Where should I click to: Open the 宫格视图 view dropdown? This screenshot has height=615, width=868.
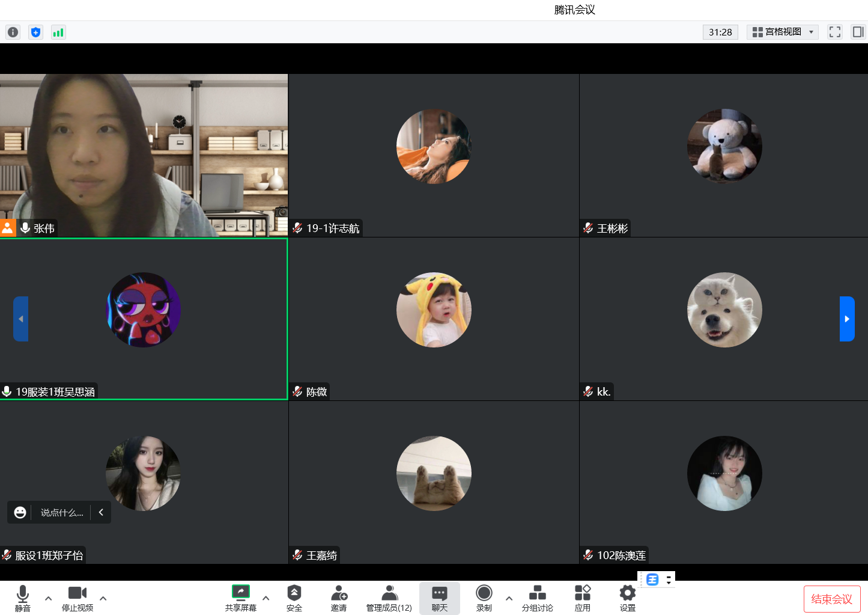pos(783,32)
